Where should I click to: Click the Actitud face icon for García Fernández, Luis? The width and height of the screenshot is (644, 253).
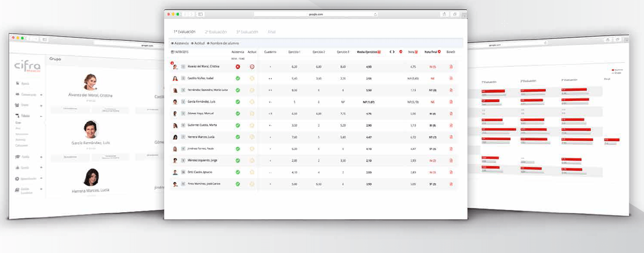[x=252, y=102]
